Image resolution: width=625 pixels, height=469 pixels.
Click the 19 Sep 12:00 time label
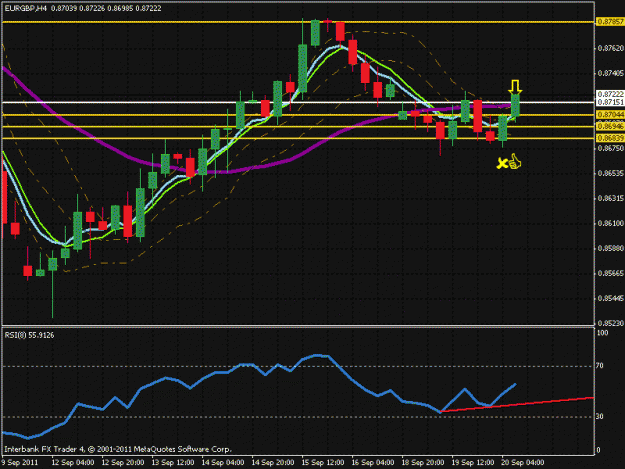pos(473,463)
